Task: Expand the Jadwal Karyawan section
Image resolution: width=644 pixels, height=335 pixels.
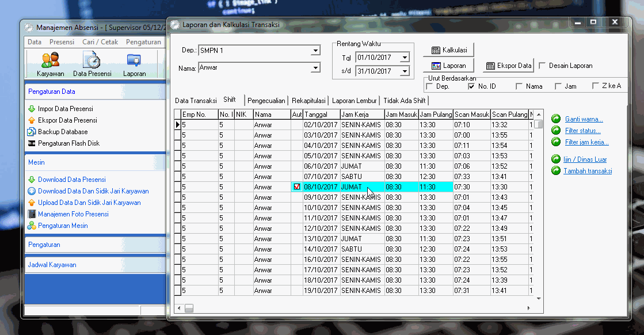Action: click(x=96, y=265)
